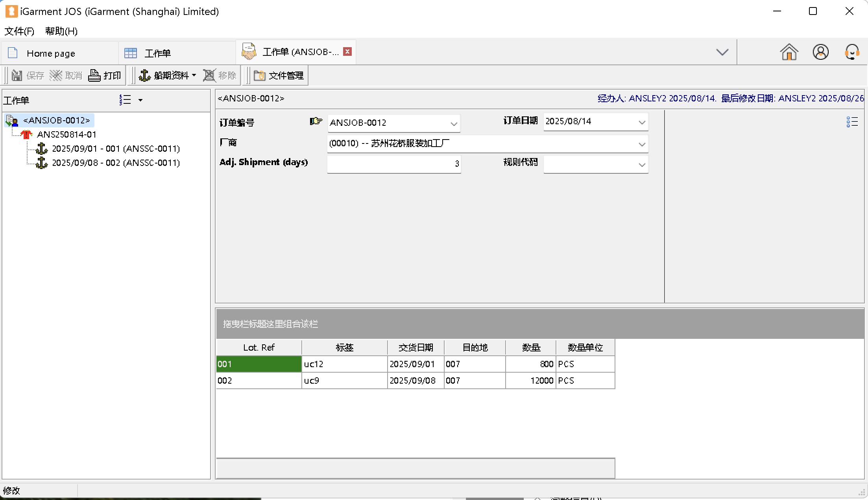Click the home icon at top right
This screenshot has width=868, height=500.
(789, 52)
